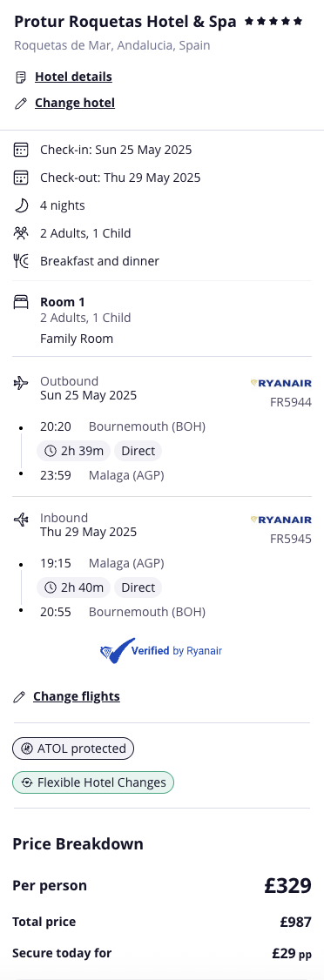The width and height of the screenshot is (324, 980).
Task: Click the moon icon beside 4 nights
Action: point(21,205)
